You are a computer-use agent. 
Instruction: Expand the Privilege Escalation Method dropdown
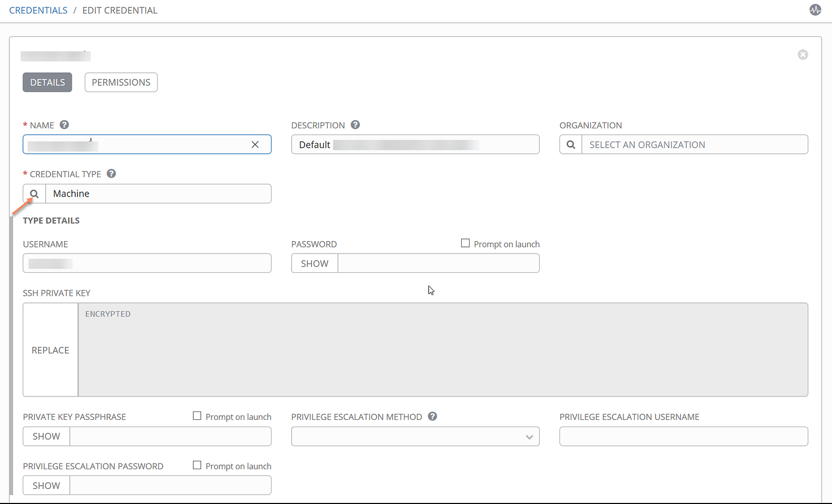[x=415, y=436]
